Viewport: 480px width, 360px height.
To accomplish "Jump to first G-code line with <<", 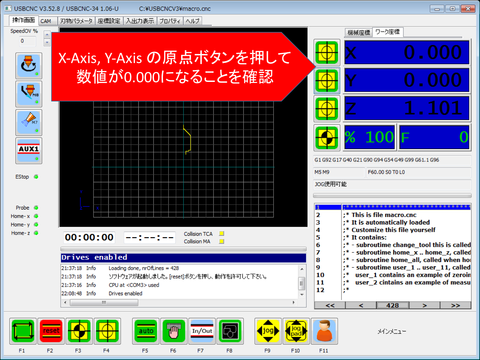I will coord(330,305).
